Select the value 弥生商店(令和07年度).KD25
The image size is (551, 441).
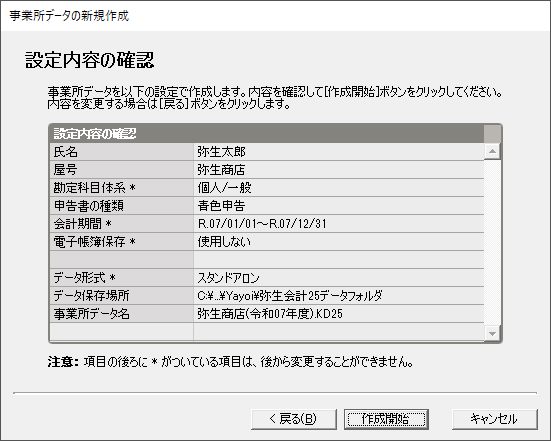[x=338, y=314]
